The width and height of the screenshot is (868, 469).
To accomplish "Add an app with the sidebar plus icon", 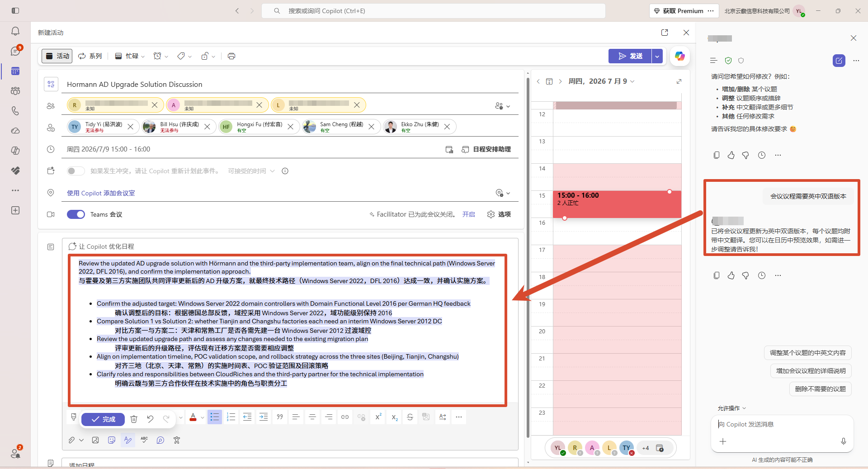I will [x=15, y=210].
